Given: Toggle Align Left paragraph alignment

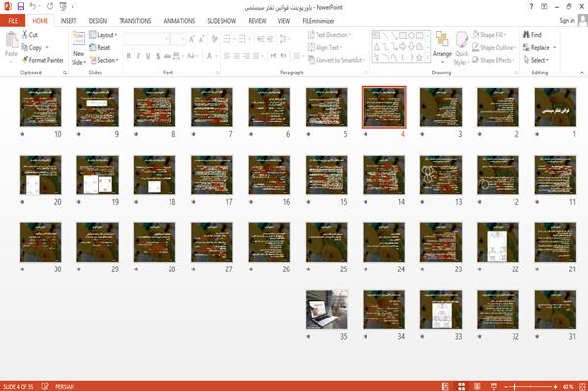Looking at the screenshot, I should [227, 56].
